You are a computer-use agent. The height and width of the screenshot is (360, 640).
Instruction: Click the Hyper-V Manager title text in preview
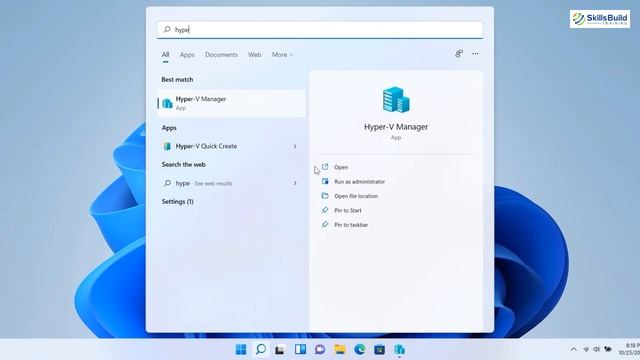(x=396, y=127)
